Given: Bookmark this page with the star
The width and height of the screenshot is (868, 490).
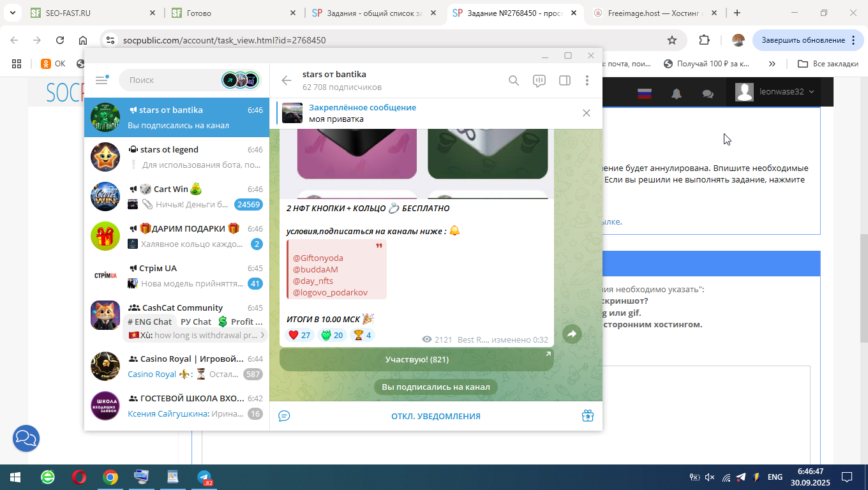Looking at the screenshot, I should pyautogui.click(x=671, y=40).
